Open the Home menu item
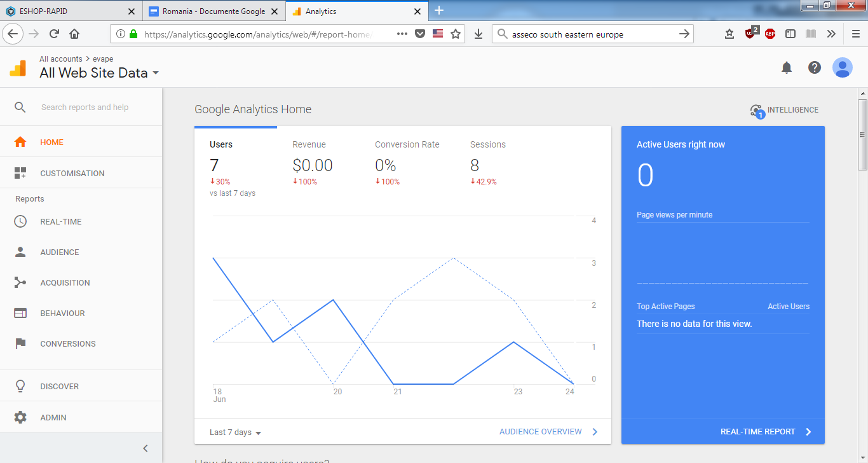The width and height of the screenshot is (868, 463). (x=81, y=142)
